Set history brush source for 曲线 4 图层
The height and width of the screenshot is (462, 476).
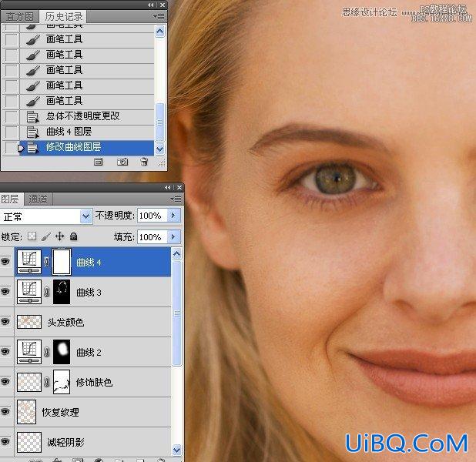12,132
